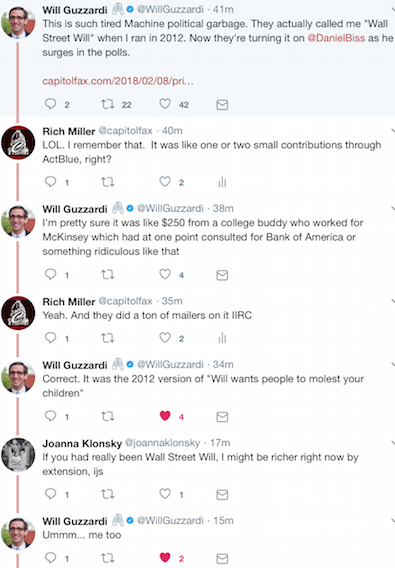This screenshot has width=395, height=568.
Task: Open the @DanielBiss mention link
Action: (336, 38)
